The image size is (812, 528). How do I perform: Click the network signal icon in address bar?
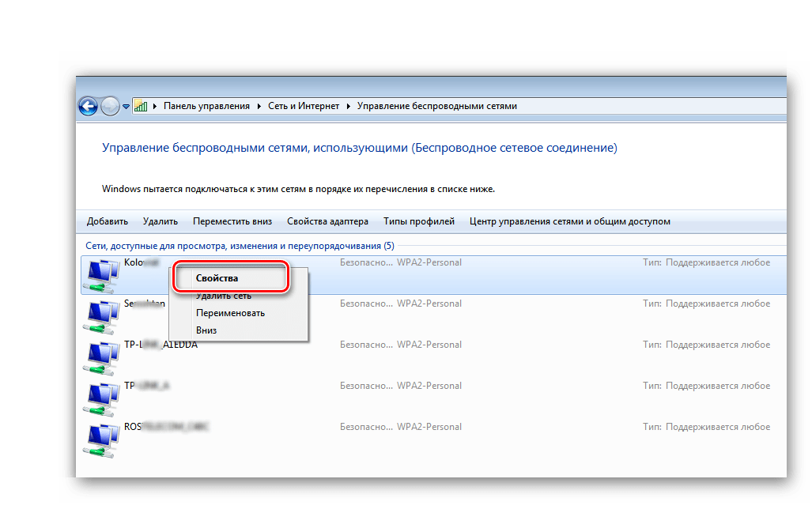coord(140,106)
